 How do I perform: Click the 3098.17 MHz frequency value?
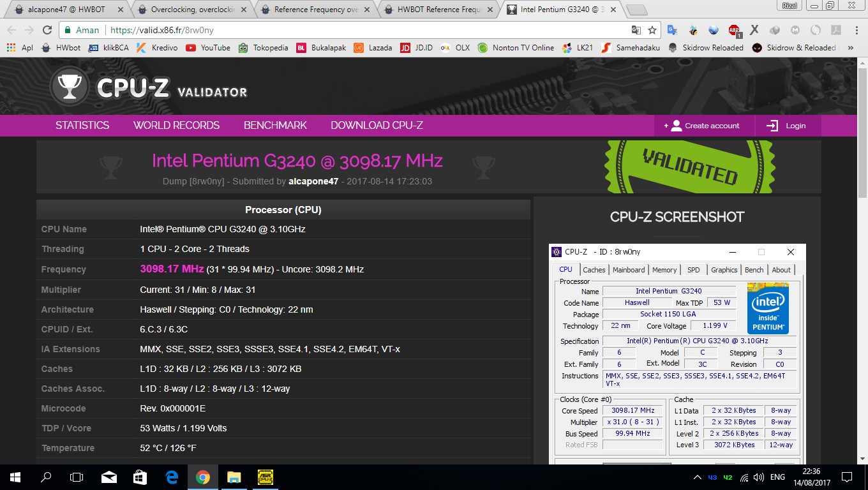click(x=172, y=269)
